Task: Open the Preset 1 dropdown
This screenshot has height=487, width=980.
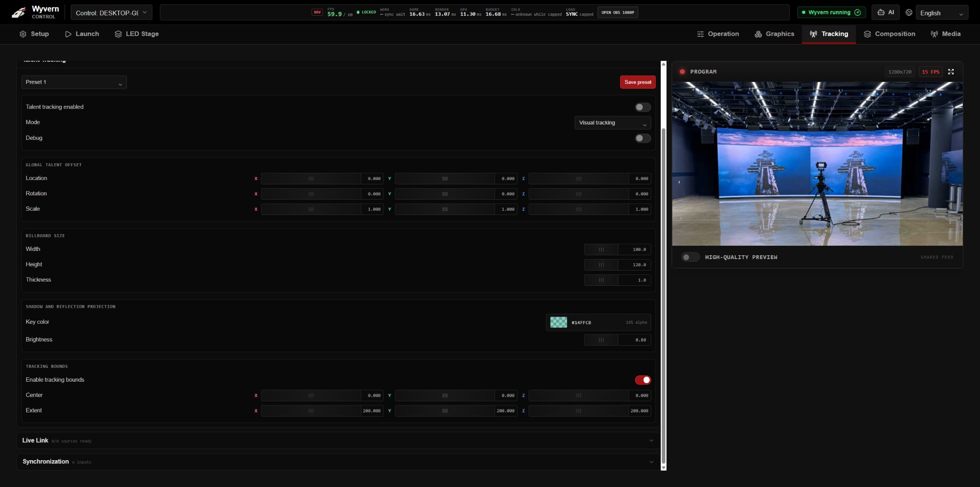Action: [x=74, y=82]
